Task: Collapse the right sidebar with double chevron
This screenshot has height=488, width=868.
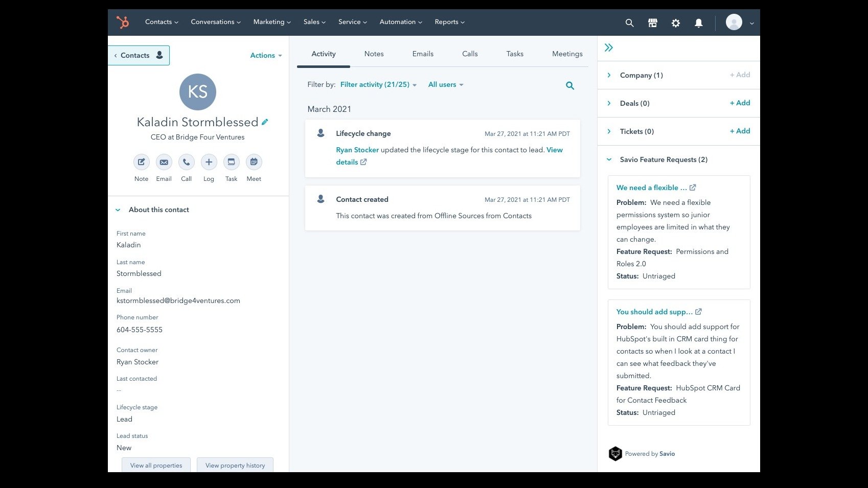Action: (608, 48)
